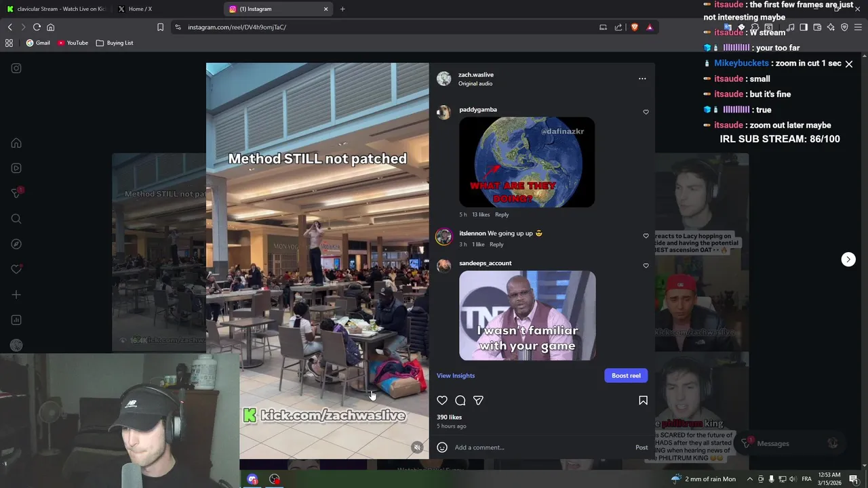Open YouTube bookmark
Screen dimensions: 868x488
coord(73,43)
